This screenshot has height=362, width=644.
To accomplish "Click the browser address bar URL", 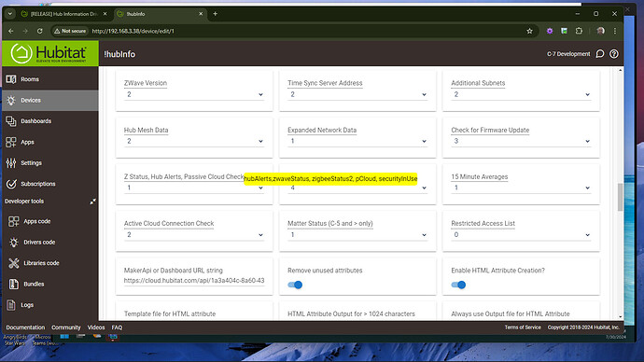I will click(133, 31).
